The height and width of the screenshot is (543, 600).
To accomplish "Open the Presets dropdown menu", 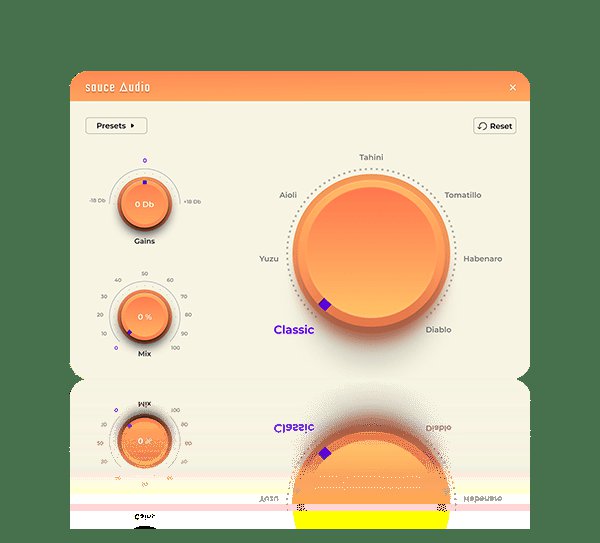I will (117, 126).
